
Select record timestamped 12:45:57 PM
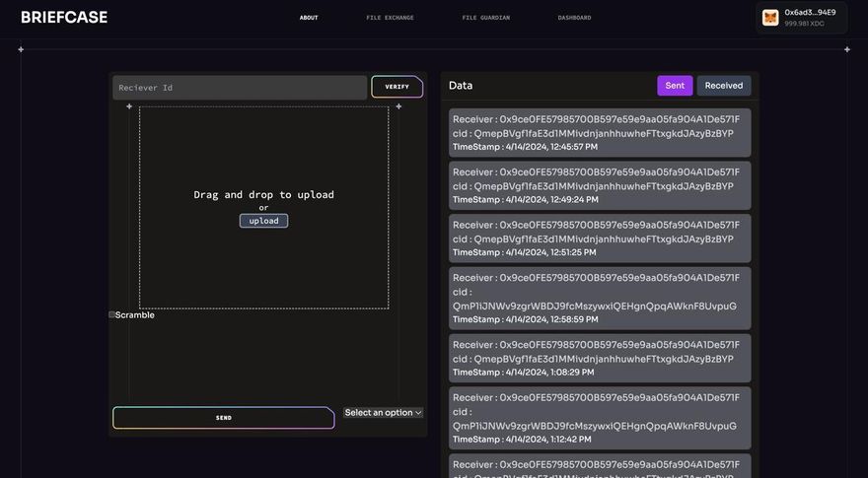[600, 133]
